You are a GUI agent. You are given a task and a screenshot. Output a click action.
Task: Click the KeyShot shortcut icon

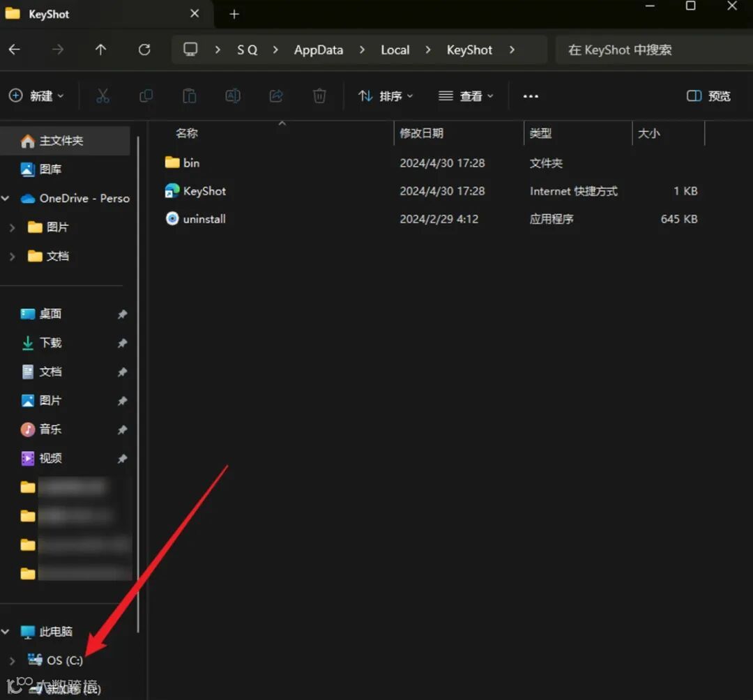(172, 190)
